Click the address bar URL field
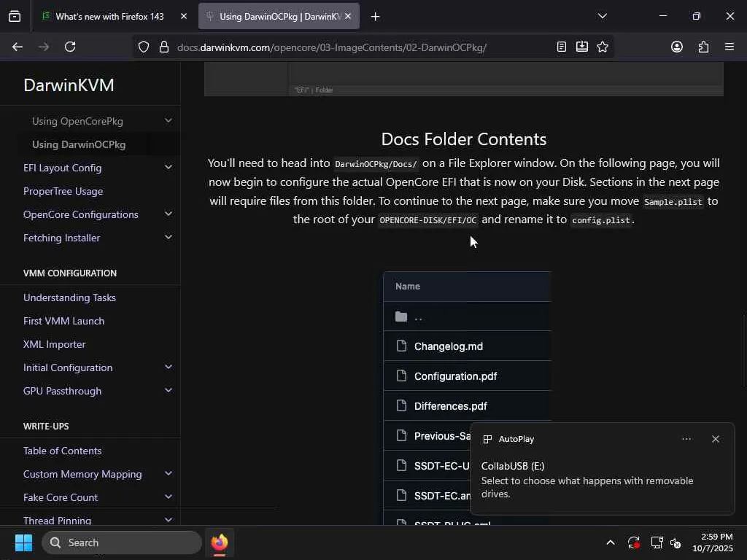The width and height of the screenshot is (747, 560). pyautogui.click(x=332, y=47)
